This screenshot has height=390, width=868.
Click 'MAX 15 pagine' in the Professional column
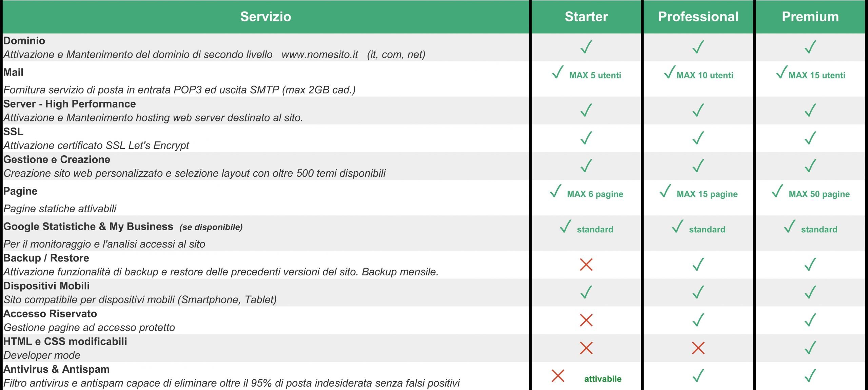point(707,194)
